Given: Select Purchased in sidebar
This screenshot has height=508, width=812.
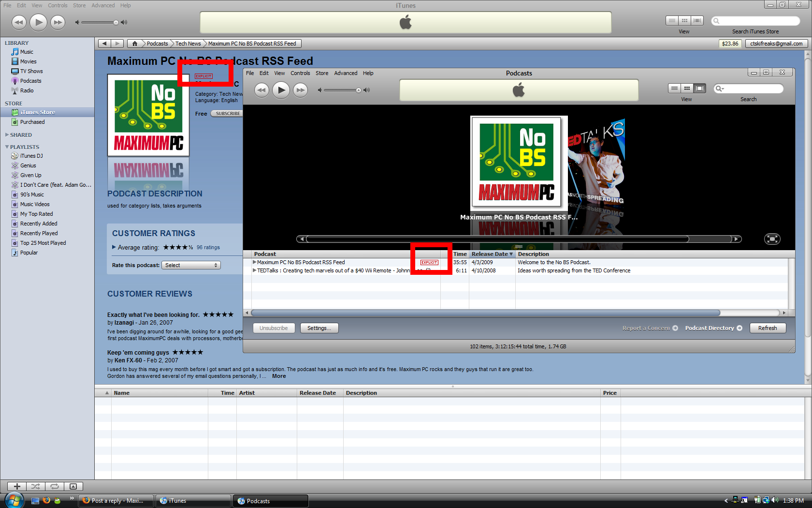Looking at the screenshot, I should pyautogui.click(x=32, y=122).
